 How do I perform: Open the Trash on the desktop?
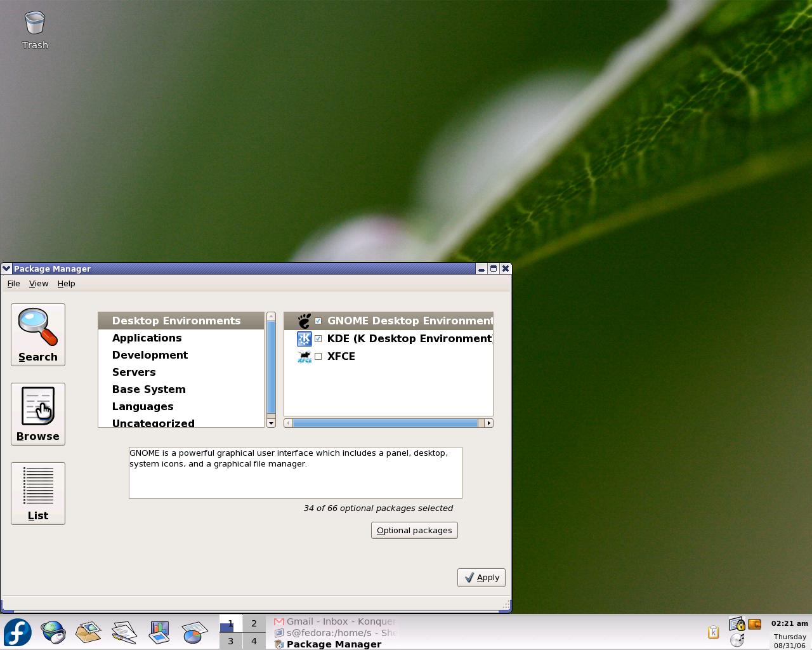pos(35,30)
